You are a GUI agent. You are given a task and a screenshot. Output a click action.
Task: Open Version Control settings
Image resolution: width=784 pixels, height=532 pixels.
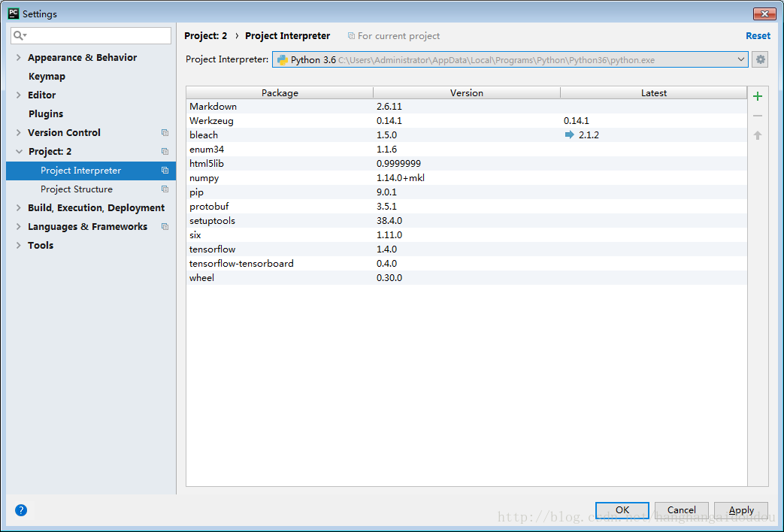coord(64,132)
